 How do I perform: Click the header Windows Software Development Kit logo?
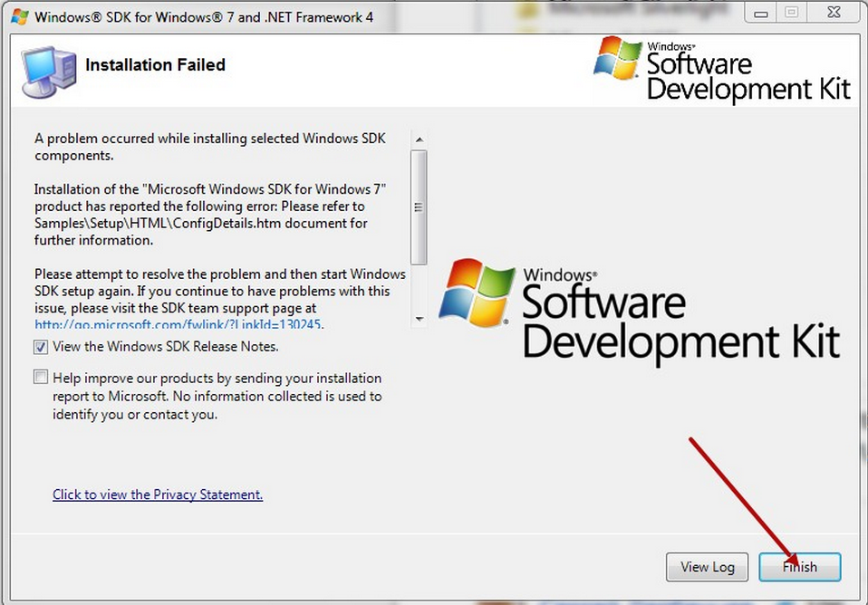coord(722,69)
